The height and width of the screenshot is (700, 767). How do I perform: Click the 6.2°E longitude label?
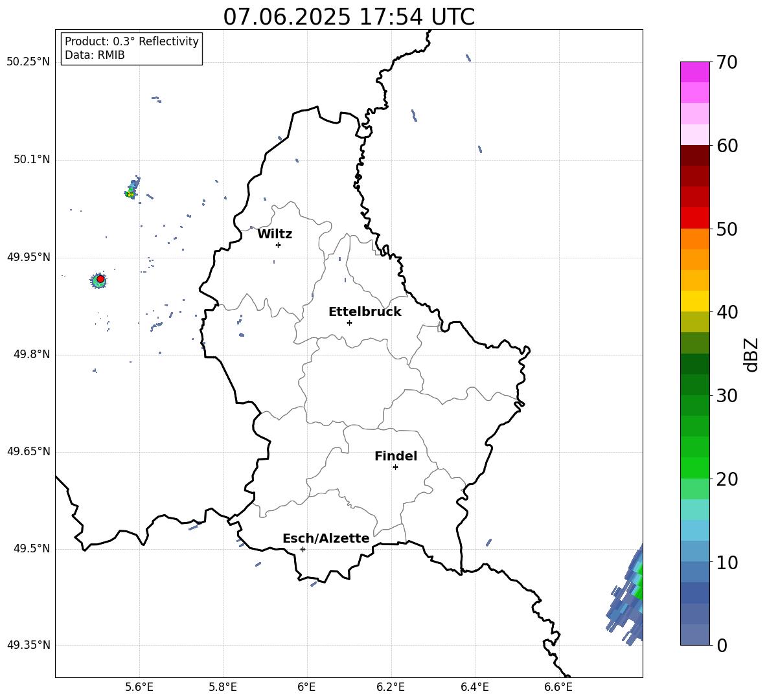pos(391,687)
